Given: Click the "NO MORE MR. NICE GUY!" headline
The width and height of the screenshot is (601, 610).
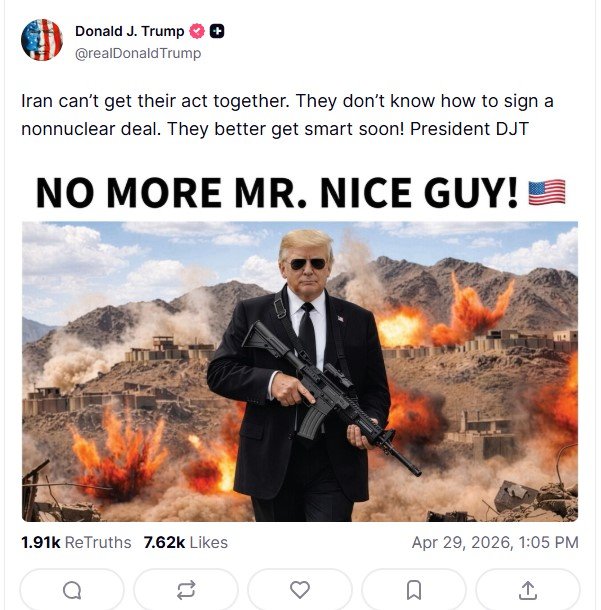Looking at the screenshot, I should tap(277, 193).
